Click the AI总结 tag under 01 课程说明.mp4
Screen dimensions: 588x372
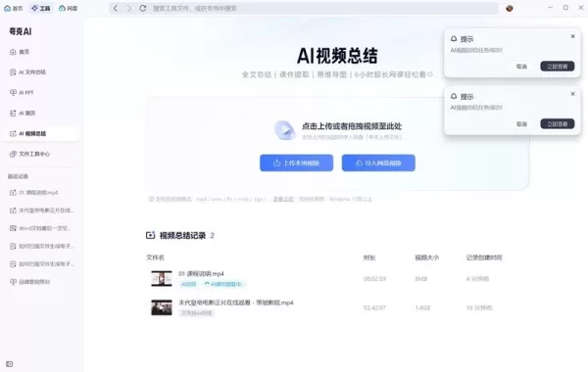pyautogui.click(x=188, y=284)
